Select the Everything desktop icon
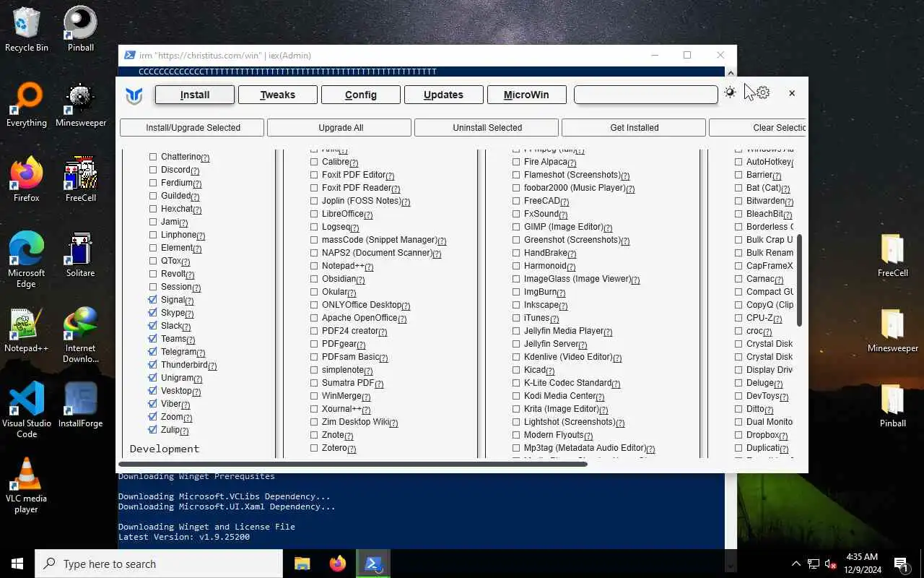This screenshot has width=924, height=578. pos(27,105)
